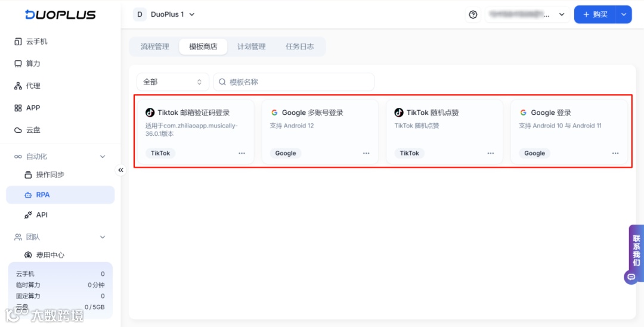Click TikTok icon on 随机点赞 card

tap(399, 113)
